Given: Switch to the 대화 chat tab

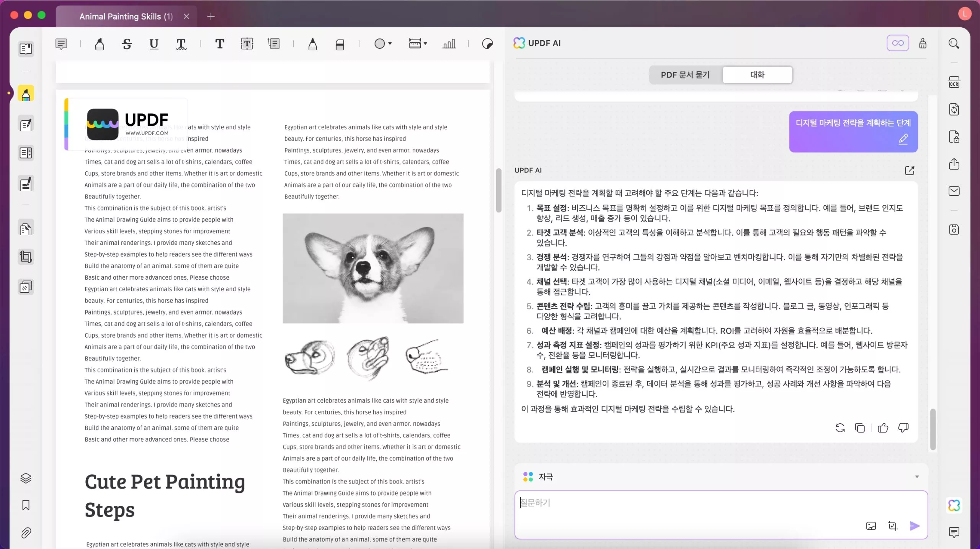Looking at the screenshot, I should (757, 75).
